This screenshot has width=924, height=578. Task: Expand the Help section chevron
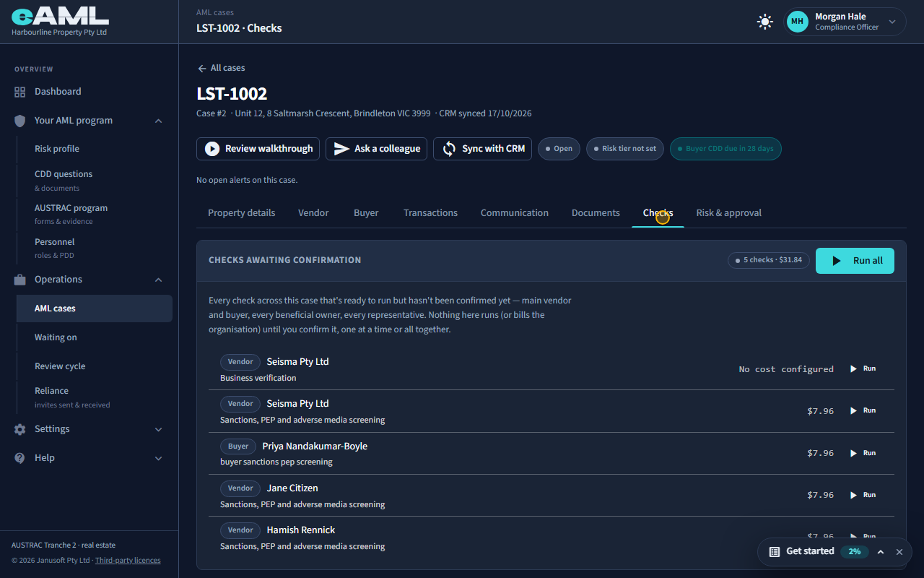click(x=159, y=458)
